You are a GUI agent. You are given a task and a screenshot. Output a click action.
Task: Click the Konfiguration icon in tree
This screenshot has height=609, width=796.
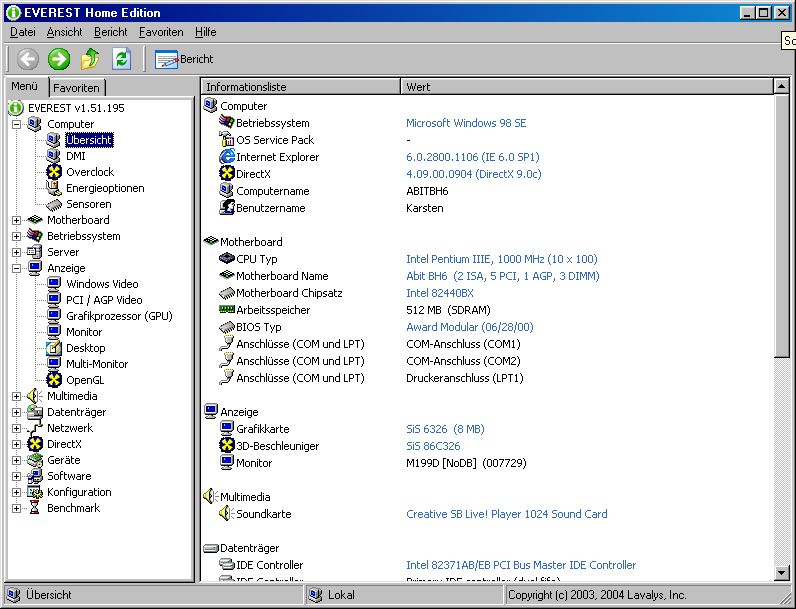click(35, 492)
